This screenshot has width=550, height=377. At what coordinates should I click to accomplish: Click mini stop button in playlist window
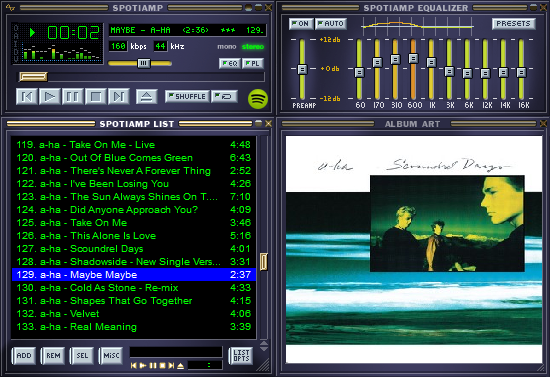click(162, 366)
